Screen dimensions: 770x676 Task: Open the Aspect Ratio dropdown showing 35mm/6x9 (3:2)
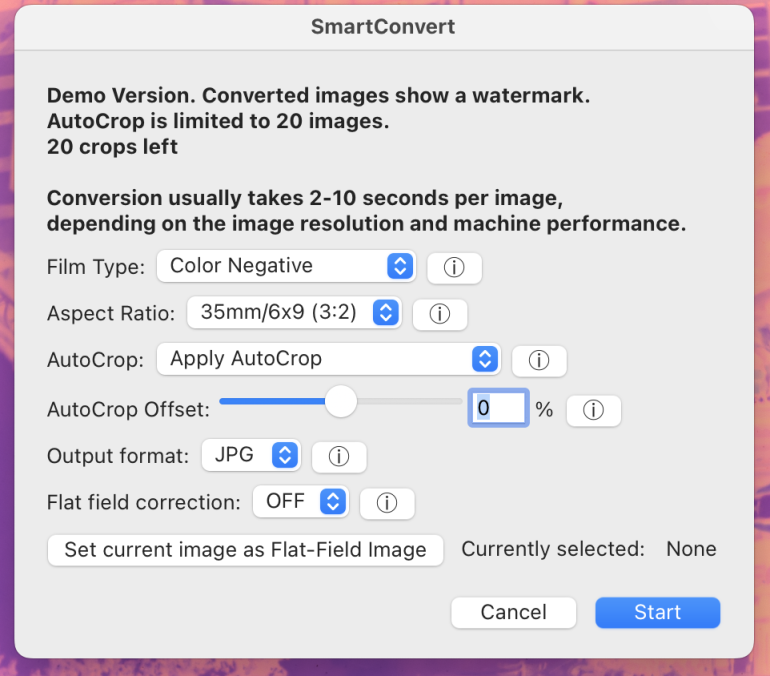[x=294, y=312]
